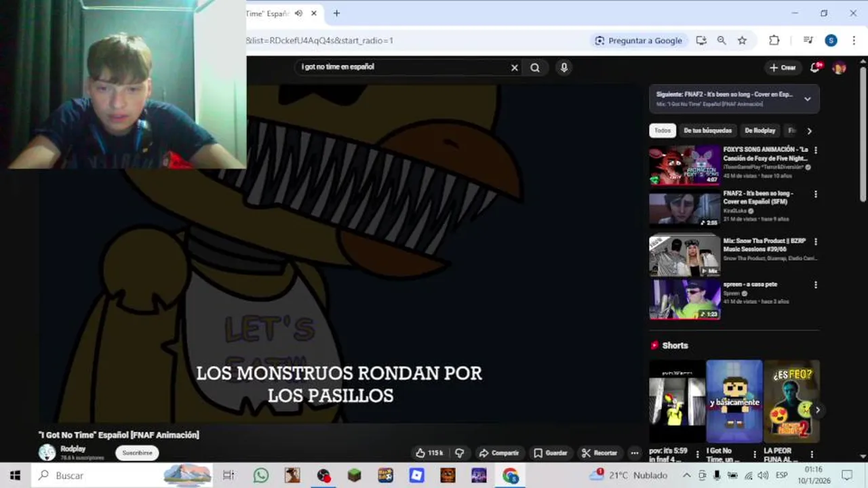Click the YouTube search input field

[x=403, y=67]
